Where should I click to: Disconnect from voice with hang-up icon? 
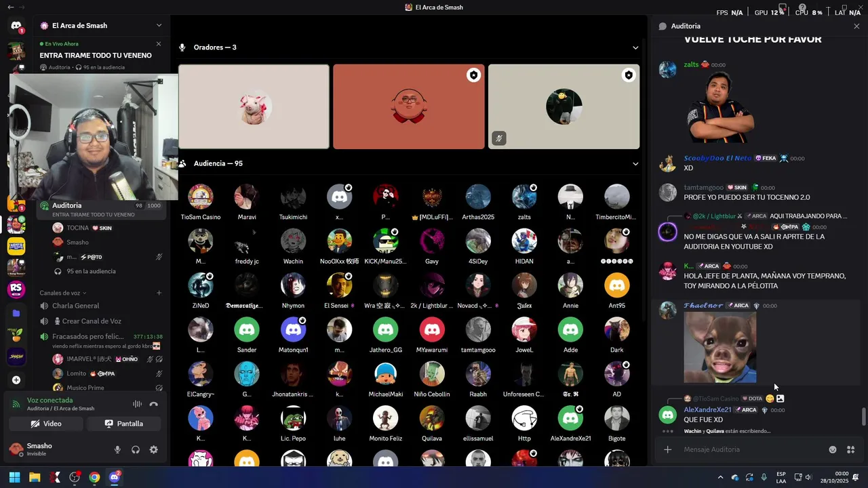coord(154,404)
